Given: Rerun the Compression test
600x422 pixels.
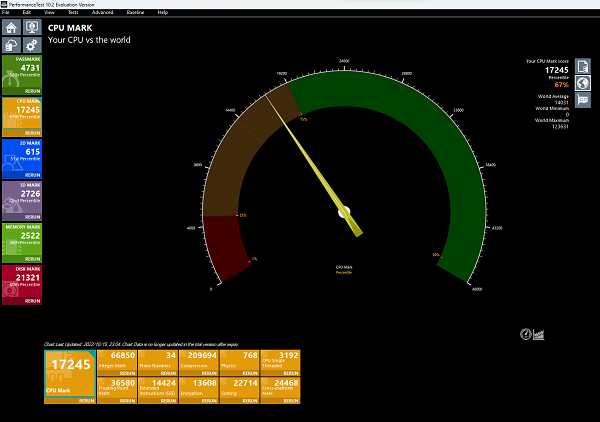Looking at the screenshot, I should 209,373.
